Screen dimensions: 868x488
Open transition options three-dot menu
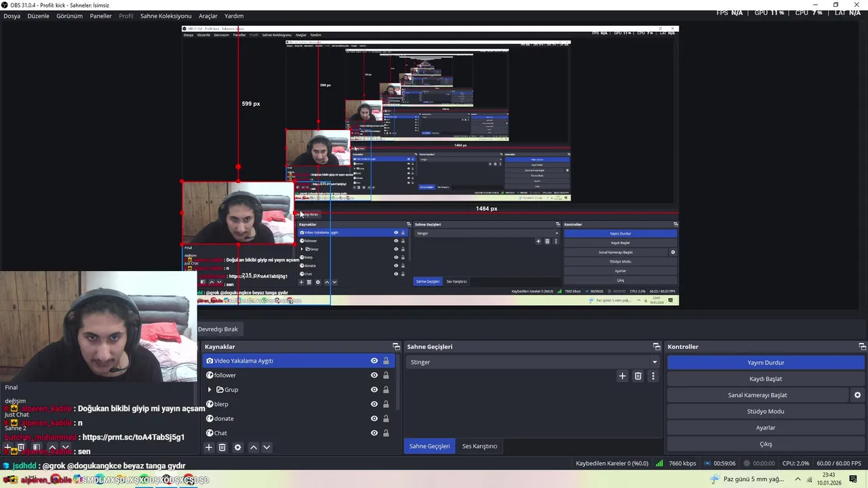[x=653, y=376]
